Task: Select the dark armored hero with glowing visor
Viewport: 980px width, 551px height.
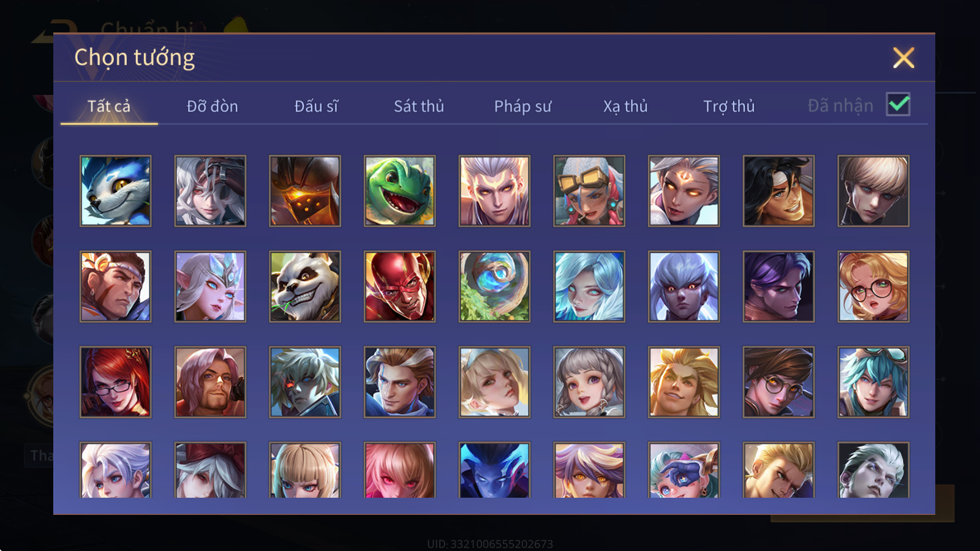Action: click(305, 191)
